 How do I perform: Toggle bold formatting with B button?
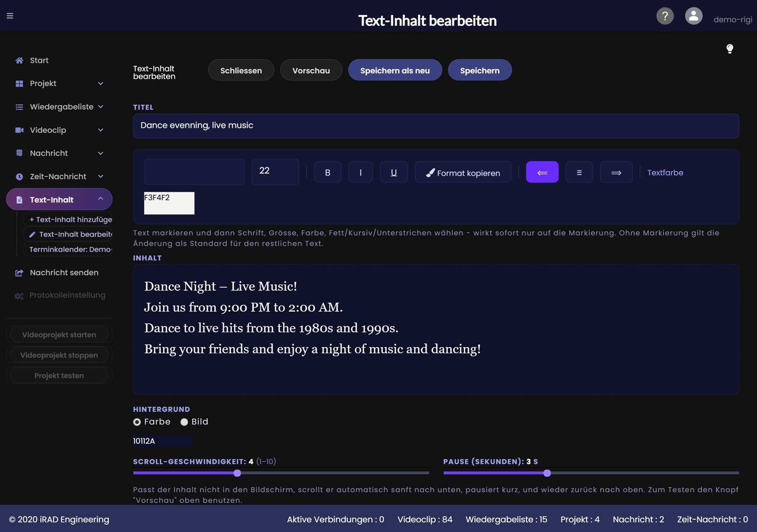click(327, 173)
